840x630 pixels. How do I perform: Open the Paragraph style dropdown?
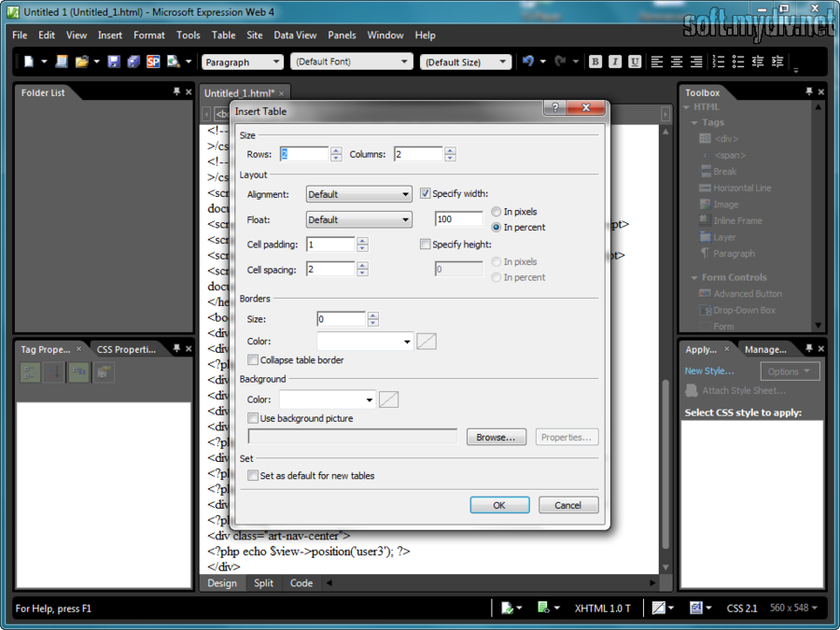point(243,63)
